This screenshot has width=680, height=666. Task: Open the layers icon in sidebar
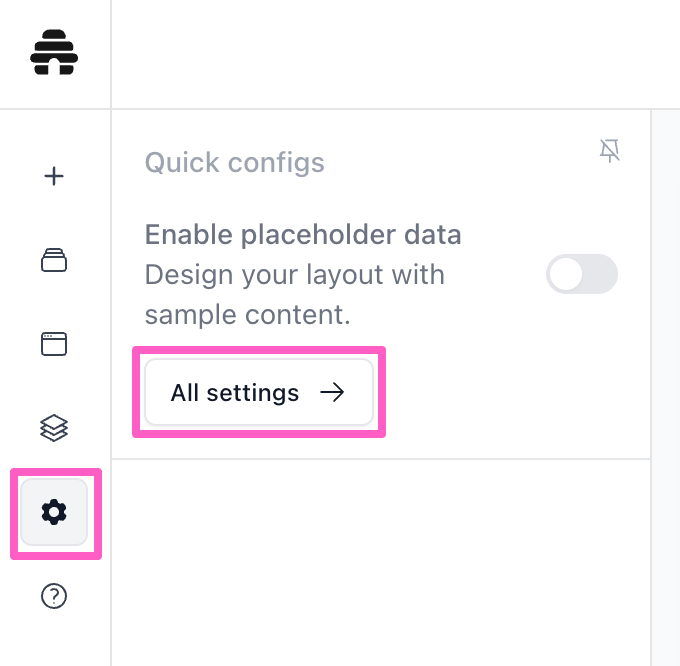click(x=54, y=428)
